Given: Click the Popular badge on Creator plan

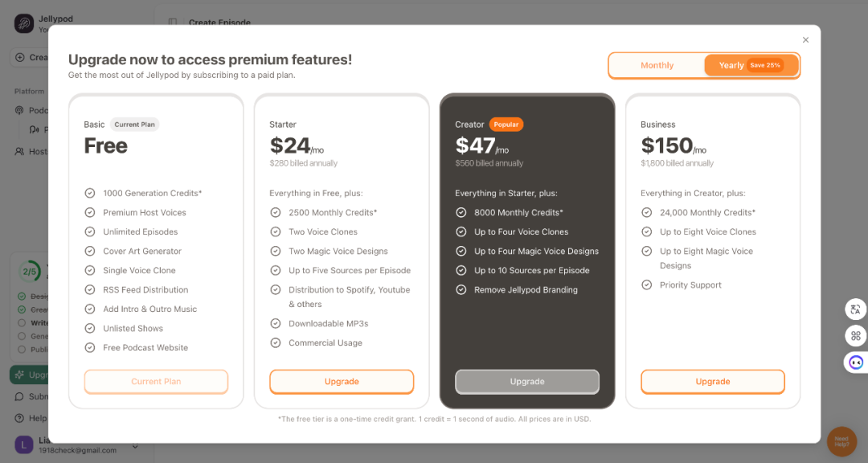Looking at the screenshot, I should [506, 125].
